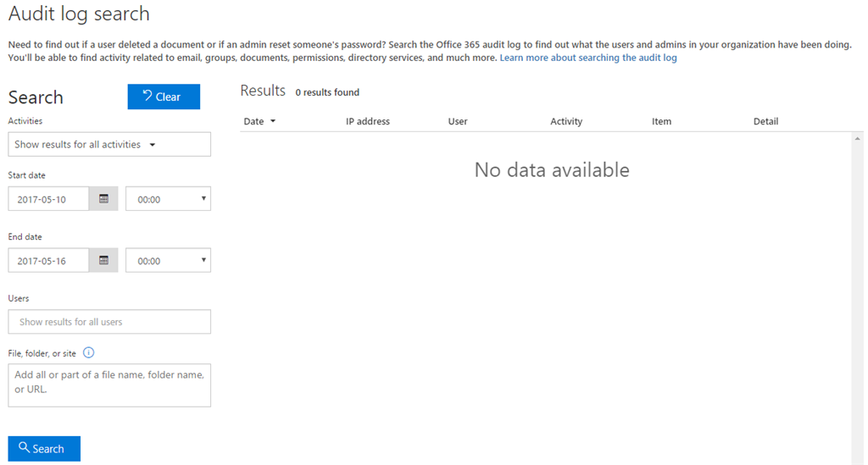Click the file name, folder name, or URL box

point(109,385)
